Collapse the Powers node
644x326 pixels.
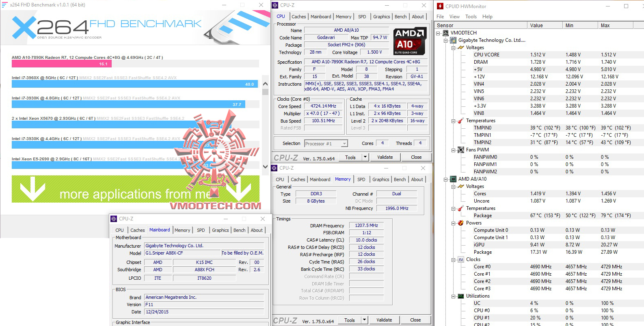point(454,223)
